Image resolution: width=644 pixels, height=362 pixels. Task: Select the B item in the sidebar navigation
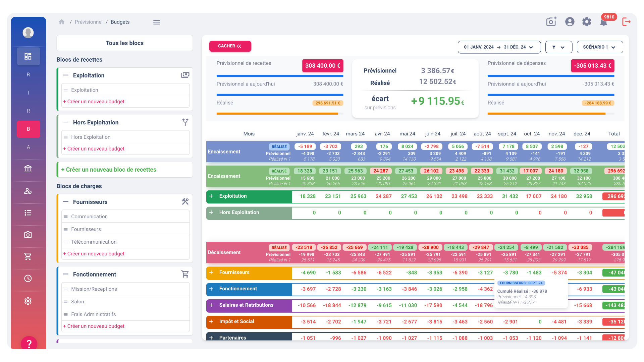tap(28, 129)
